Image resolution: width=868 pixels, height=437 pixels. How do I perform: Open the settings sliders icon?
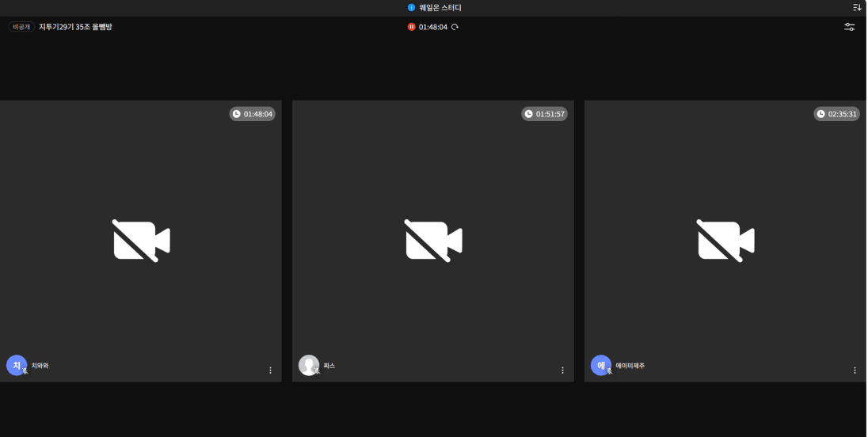click(849, 27)
